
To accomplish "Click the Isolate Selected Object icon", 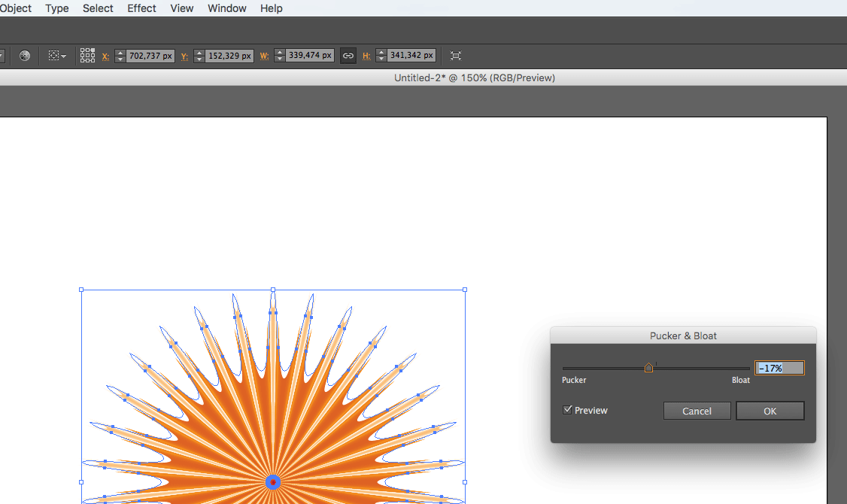I will 456,56.
